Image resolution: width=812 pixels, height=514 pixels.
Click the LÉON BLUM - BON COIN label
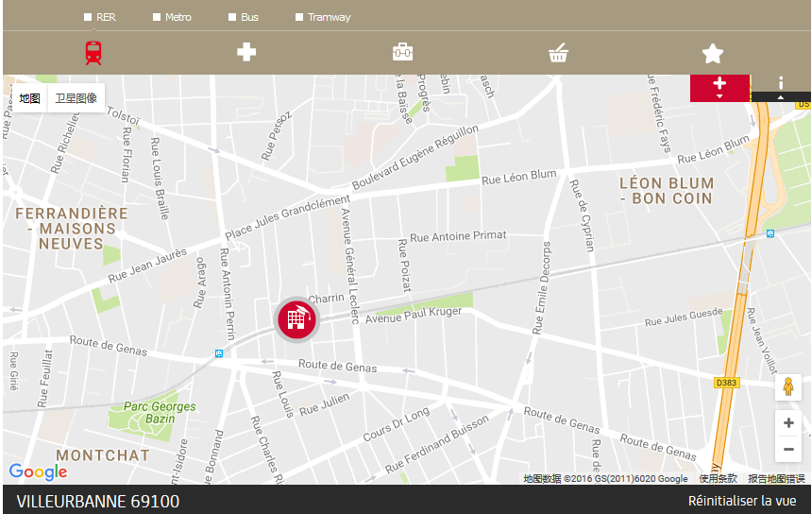667,191
